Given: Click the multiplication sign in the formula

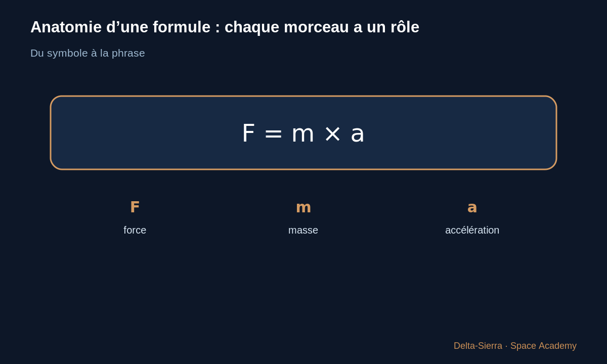Looking at the screenshot, I should pyautogui.click(x=332, y=134).
